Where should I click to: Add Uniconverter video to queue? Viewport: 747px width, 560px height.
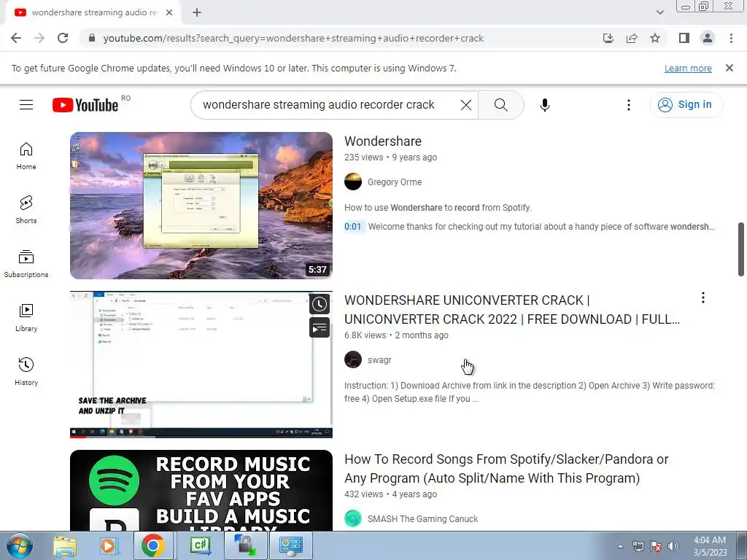tap(320, 327)
